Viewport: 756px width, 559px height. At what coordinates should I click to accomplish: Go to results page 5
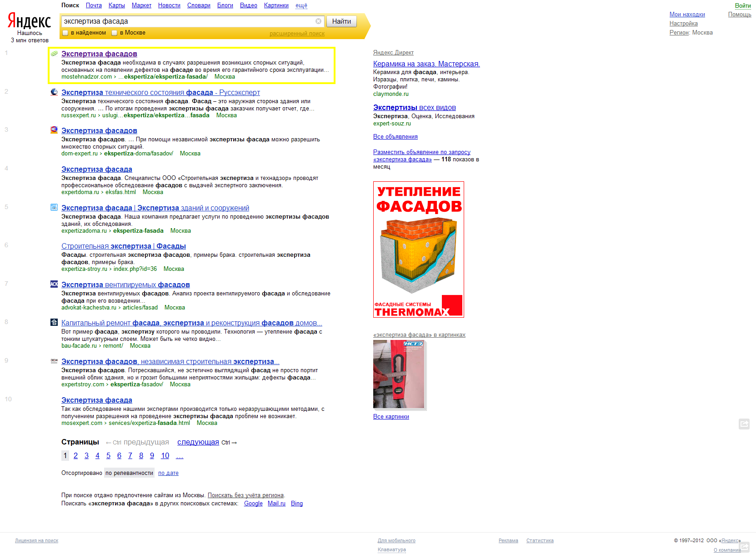108,456
